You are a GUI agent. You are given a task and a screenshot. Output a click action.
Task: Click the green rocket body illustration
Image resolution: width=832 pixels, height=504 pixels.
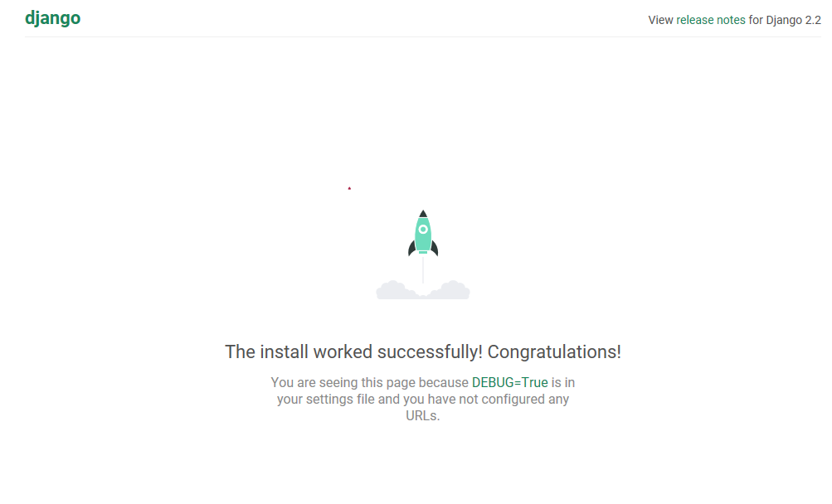pyautogui.click(x=423, y=240)
